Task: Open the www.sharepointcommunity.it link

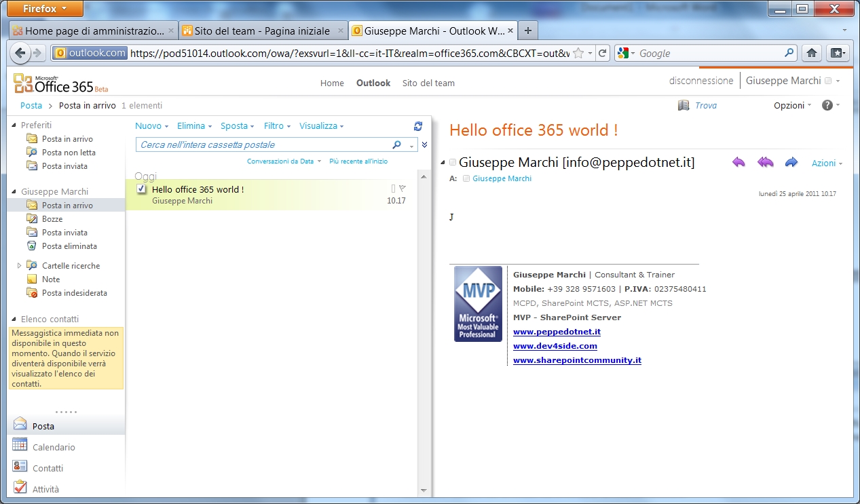Action: 577,360
